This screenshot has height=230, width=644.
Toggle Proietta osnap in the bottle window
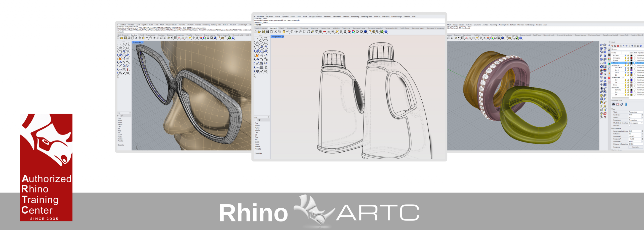[258, 149]
